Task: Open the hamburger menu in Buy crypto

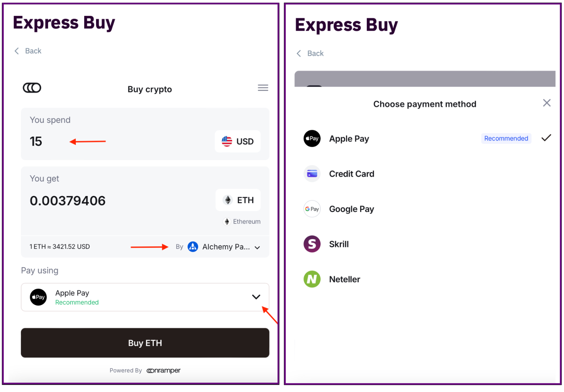Action: click(263, 88)
